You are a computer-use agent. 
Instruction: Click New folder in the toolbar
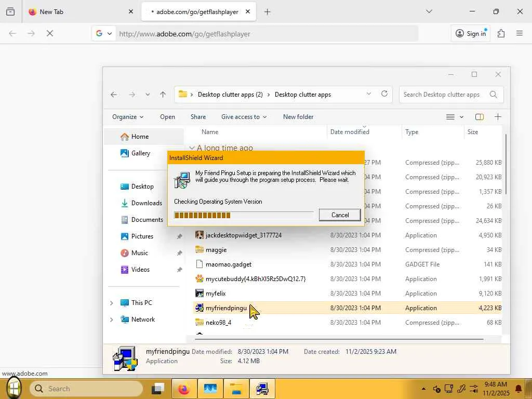(x=298, y=117)
